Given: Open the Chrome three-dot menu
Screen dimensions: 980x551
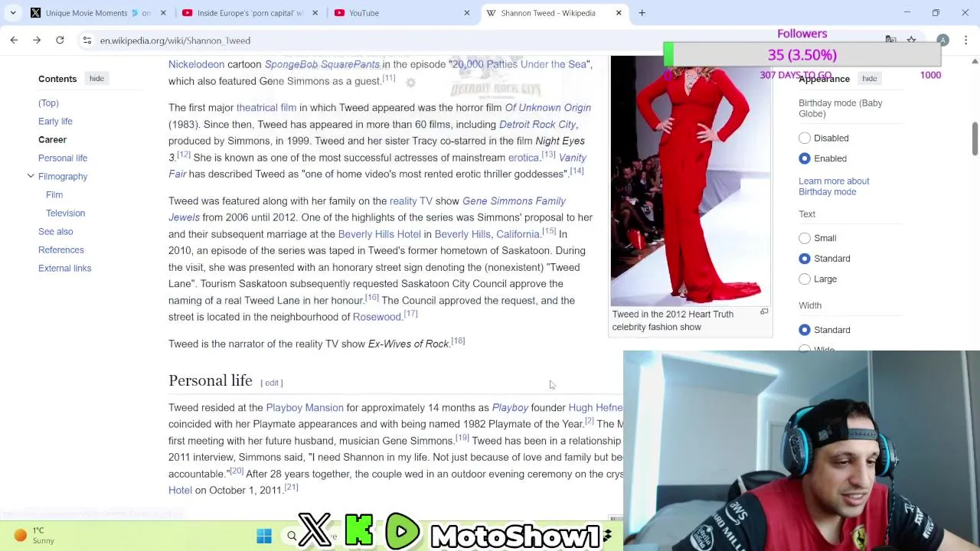Looking at the screenshot, I should pos(965,40).
